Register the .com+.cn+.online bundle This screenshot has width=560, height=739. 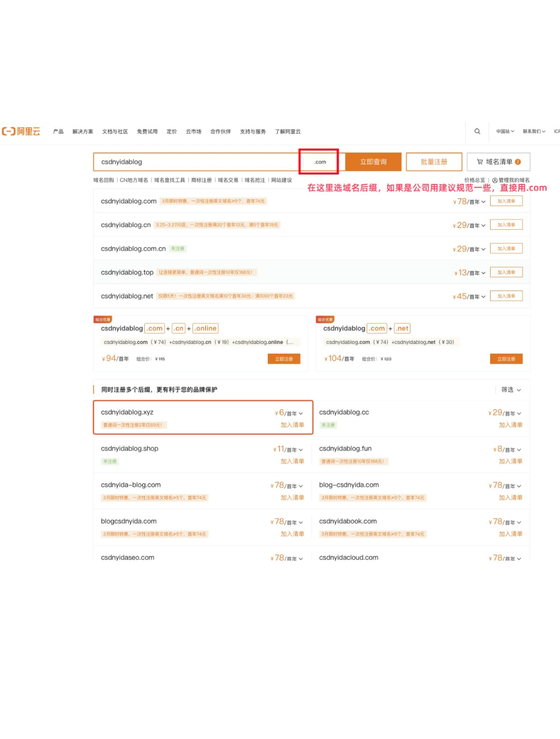(x=284, y=359)
